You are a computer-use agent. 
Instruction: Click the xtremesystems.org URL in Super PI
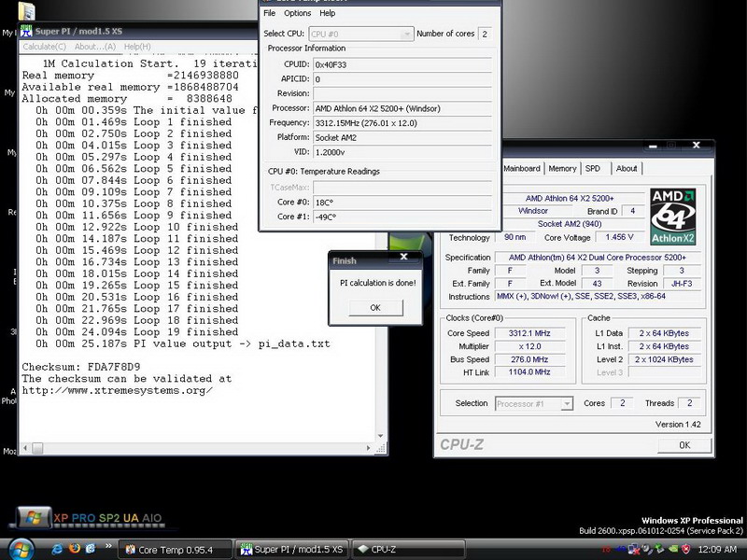coord(118,390)
